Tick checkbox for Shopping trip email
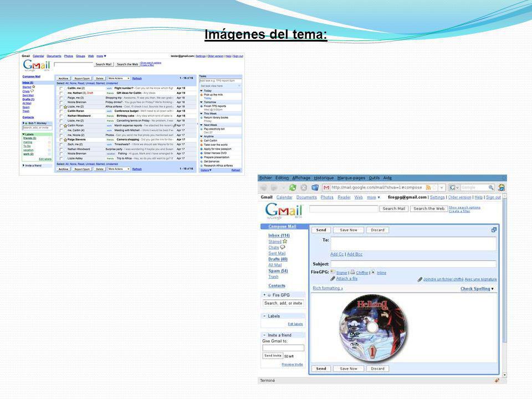This screenshot has width=532, height=399. (x=61, y=98)
